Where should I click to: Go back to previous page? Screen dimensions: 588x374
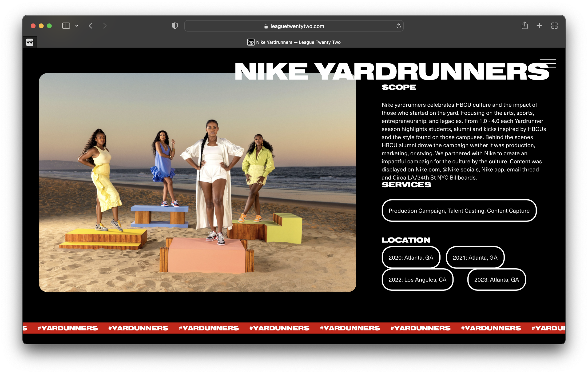91,26
